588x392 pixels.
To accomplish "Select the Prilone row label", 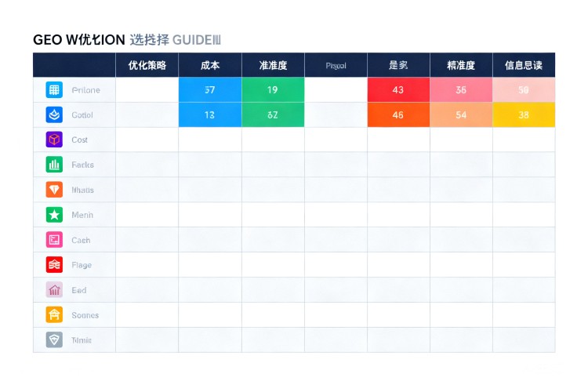I will [x=86, y=90].
